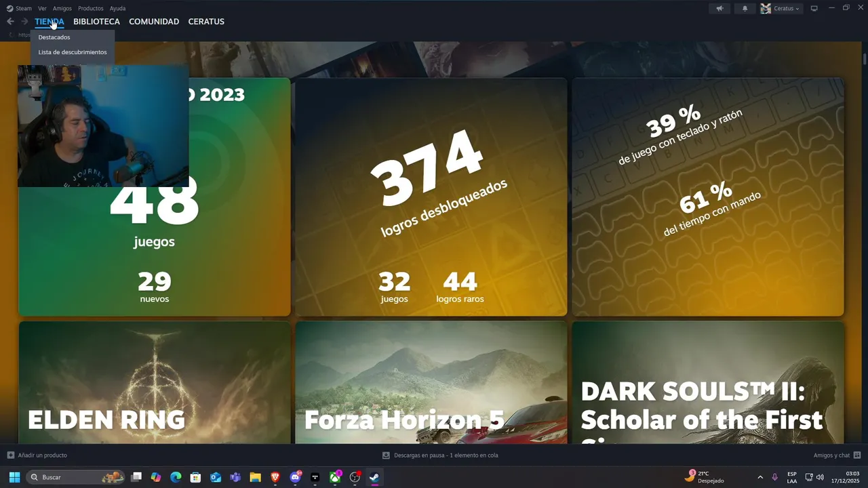Open the Steam menu at top left
The height and width of the screenshot is (488, 868).
click(x=19, y=8)
